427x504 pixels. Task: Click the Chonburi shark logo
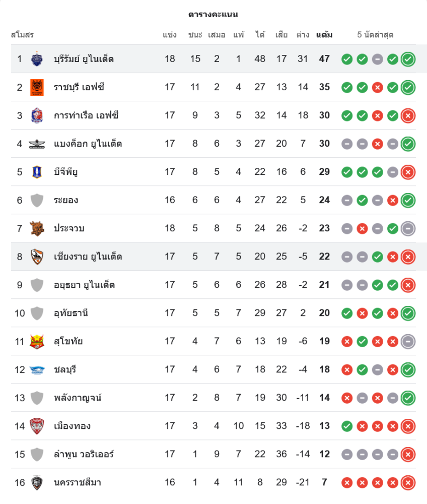[37, 369]
